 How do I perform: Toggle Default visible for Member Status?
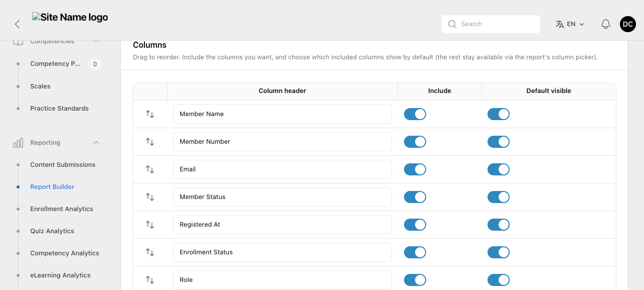(499, 197)
